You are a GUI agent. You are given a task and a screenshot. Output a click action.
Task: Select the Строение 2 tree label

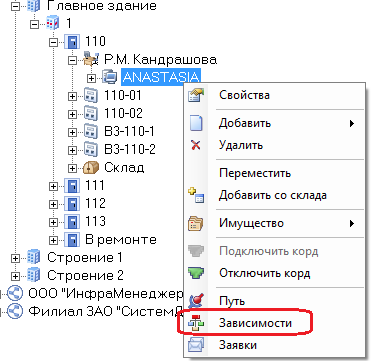(x=85, y=276)
